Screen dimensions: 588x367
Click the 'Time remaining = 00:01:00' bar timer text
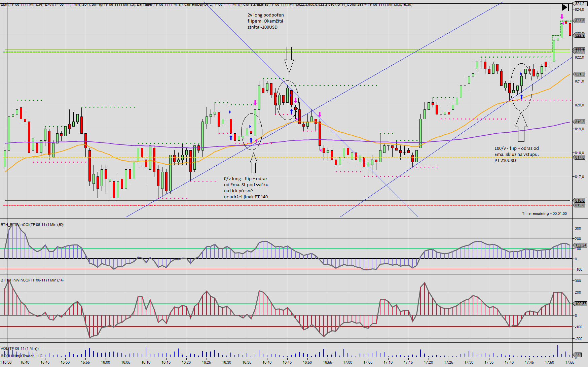pos(544,213)
